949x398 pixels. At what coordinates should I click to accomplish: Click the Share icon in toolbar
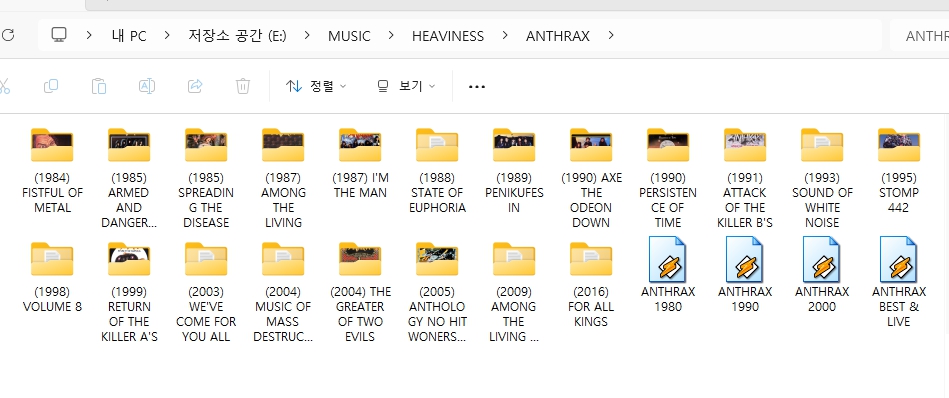coord(195,86)
